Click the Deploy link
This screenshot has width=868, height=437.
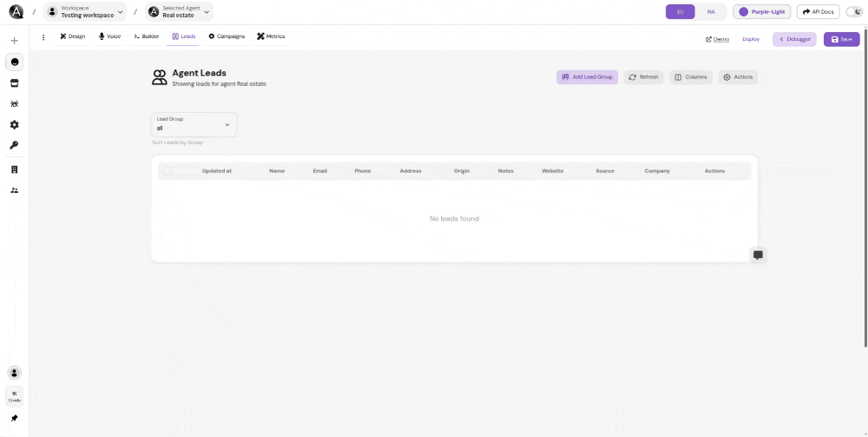(x=751, y=39)
